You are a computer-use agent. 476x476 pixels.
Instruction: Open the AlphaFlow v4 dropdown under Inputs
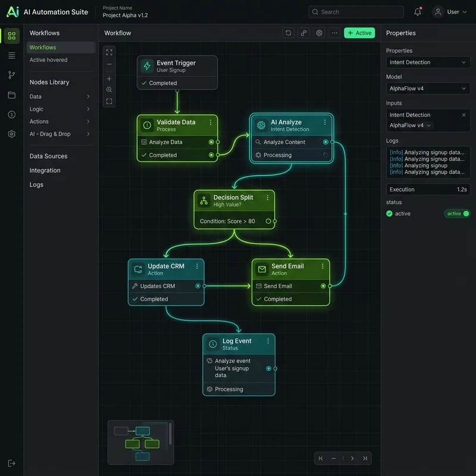click(410, 126)
